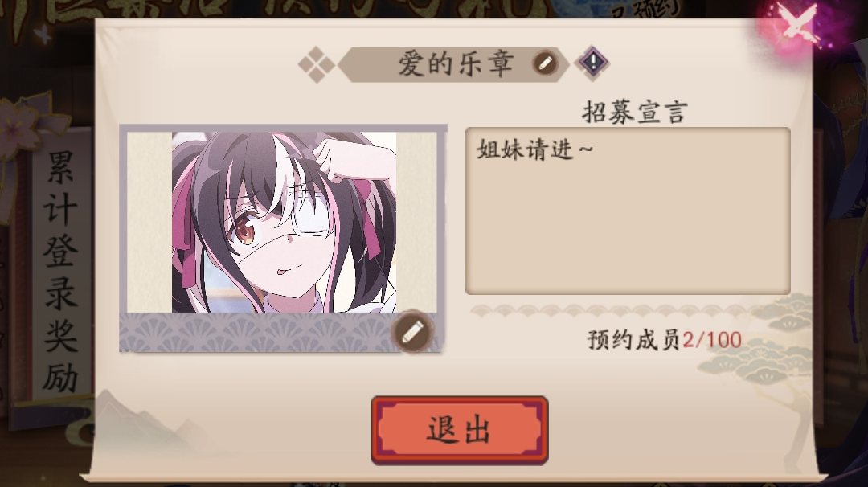Edit the guild name 爱的乐章 with pencil icon

pos(545,63)
